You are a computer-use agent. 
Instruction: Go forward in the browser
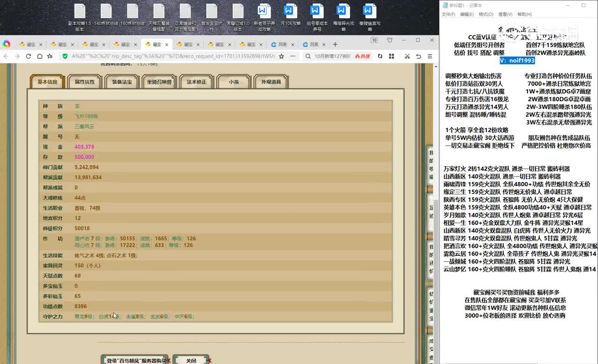tap(17, 56)
